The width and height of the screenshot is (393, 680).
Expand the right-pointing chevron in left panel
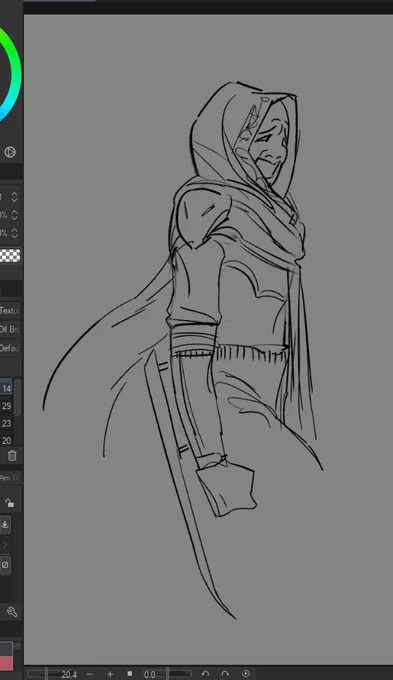[x=5, y=544]
